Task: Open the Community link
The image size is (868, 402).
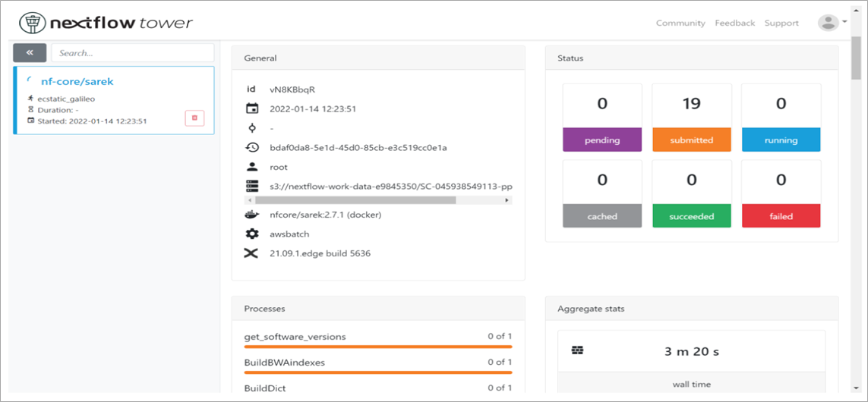Action: [x=680, y=24]
